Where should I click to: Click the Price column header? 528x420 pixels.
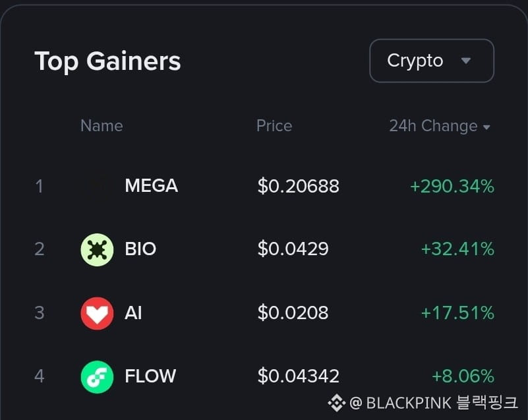click(274, 126)
